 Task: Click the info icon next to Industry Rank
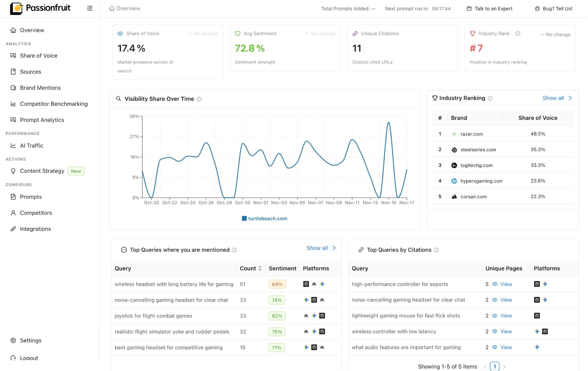(x=518, y=33)
